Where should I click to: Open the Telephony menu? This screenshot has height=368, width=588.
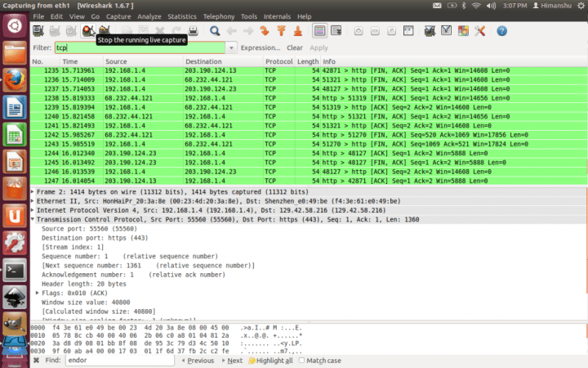219,16
